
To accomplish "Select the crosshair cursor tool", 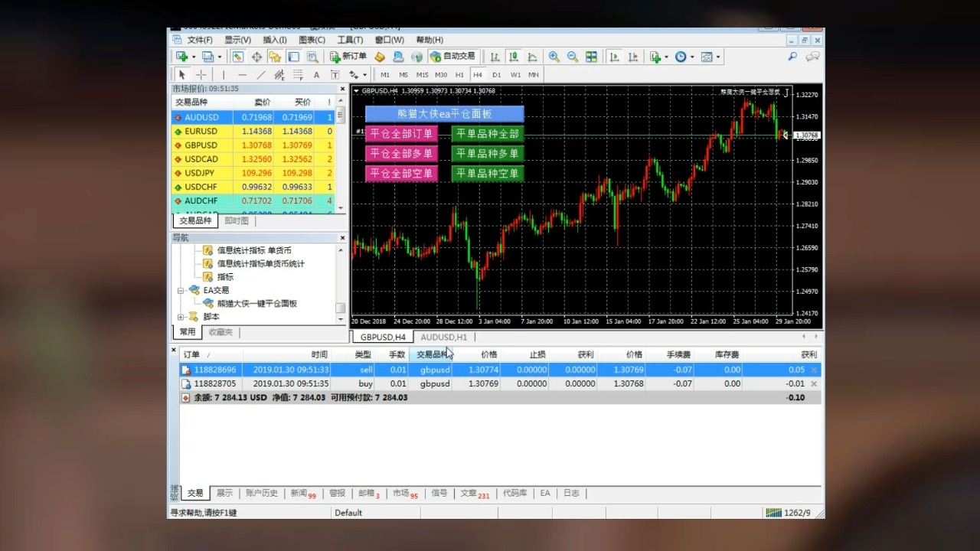I will (x=201, y=75).
